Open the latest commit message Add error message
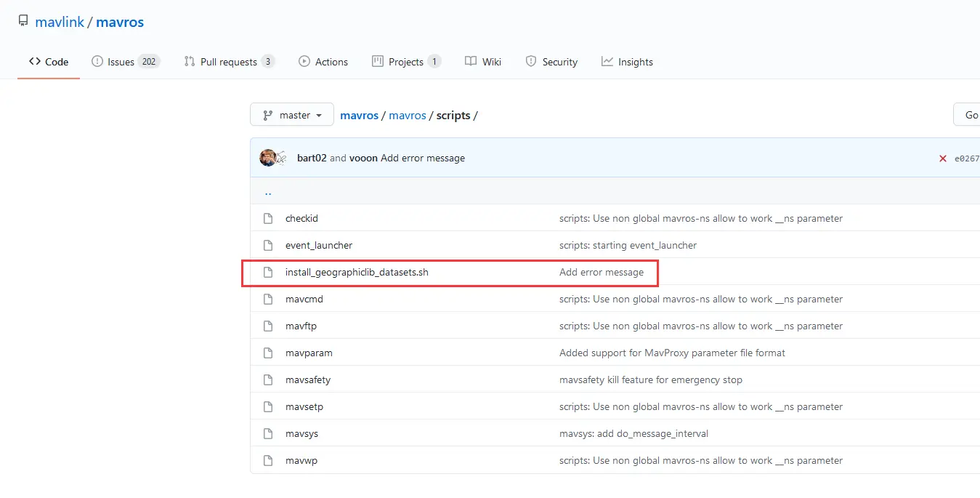Screen dimensions: 980x498 [423, 158]
